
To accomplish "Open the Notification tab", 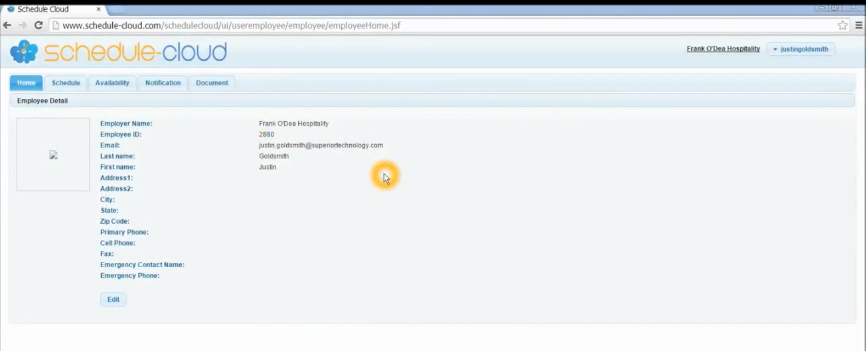I will coord(163,83).
